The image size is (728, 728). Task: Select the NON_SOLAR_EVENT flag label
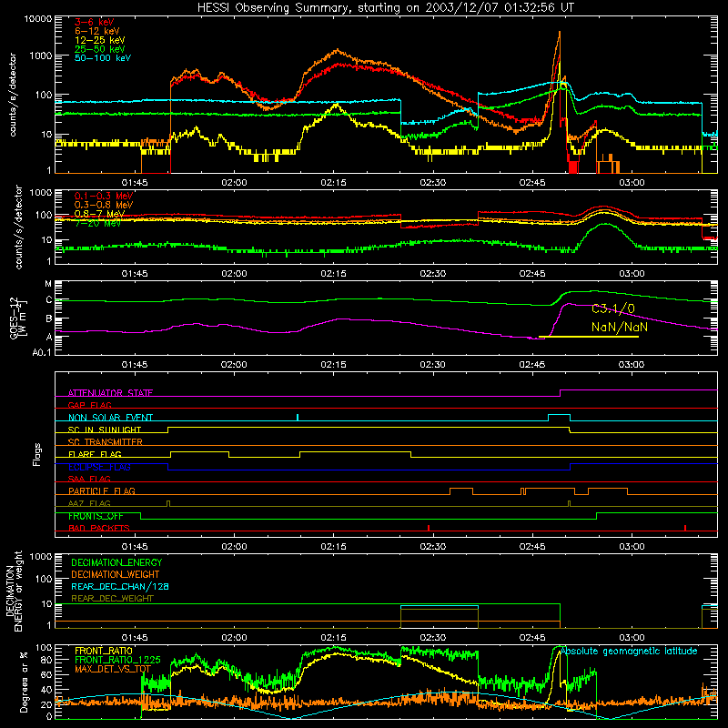point(110,418)
